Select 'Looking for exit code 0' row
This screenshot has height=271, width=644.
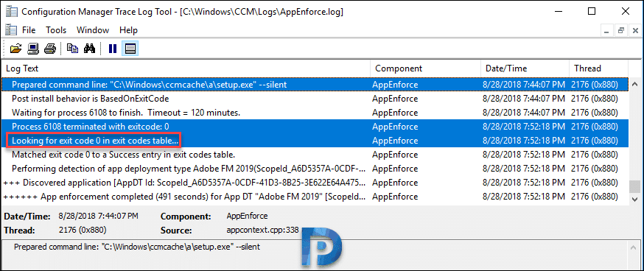(x=315, y=141)
